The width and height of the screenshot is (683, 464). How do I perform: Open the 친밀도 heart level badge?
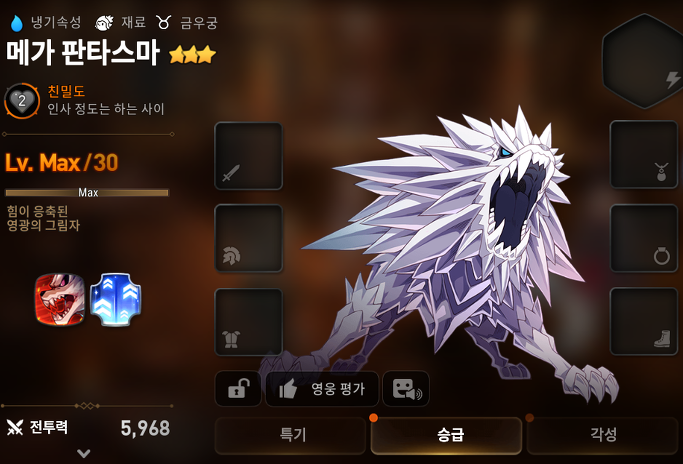click(22, 101)
